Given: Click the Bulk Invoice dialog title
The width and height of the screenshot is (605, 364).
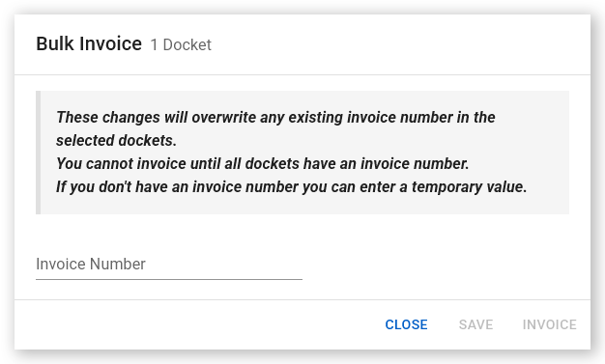Looking at the screenshot, I should (x=89, y=43).
